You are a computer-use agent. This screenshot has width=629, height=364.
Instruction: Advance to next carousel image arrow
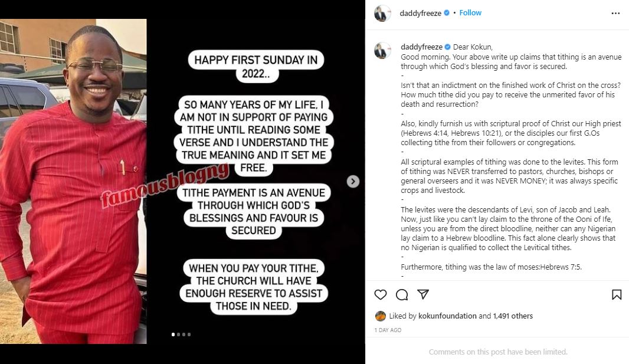353,182
